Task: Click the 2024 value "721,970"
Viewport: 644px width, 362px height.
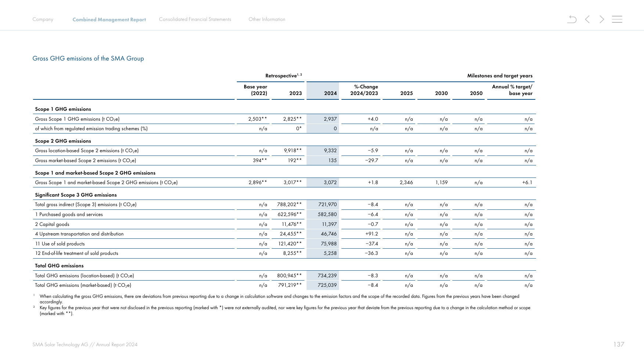Action: (x=328, y=205)
